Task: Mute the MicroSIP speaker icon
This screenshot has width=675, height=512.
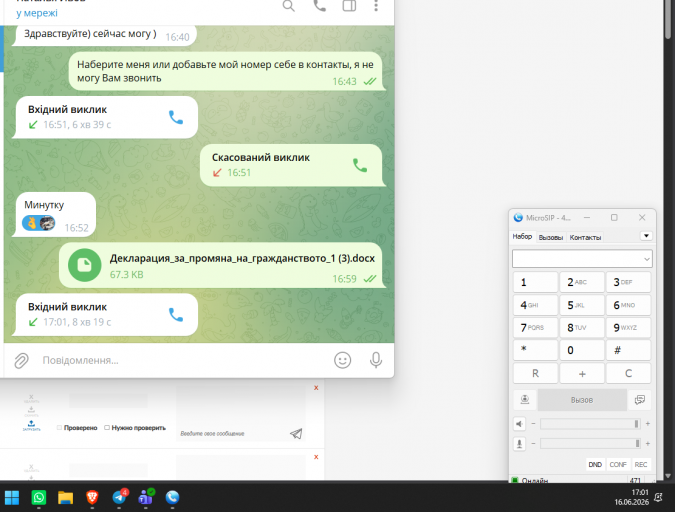Action: pyautogui.click(x=520, y=424)
